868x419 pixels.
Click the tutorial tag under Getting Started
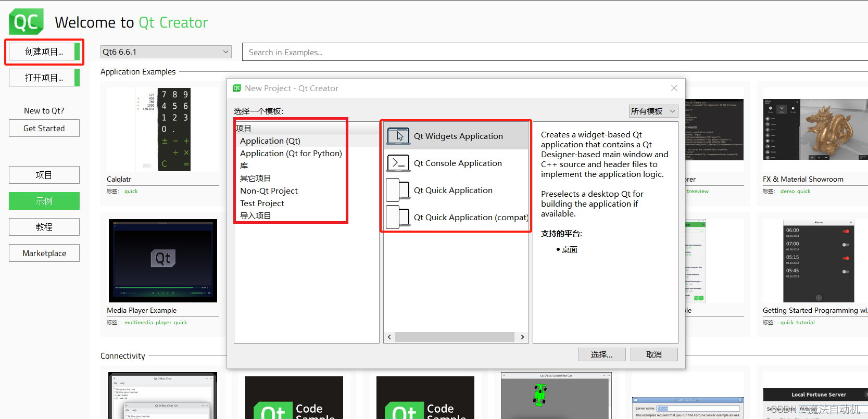805,323
